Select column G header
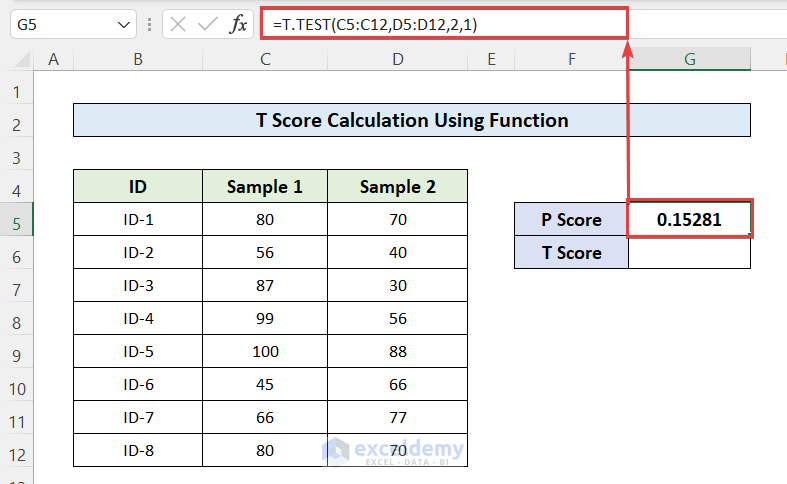 [x=689, y=60]
